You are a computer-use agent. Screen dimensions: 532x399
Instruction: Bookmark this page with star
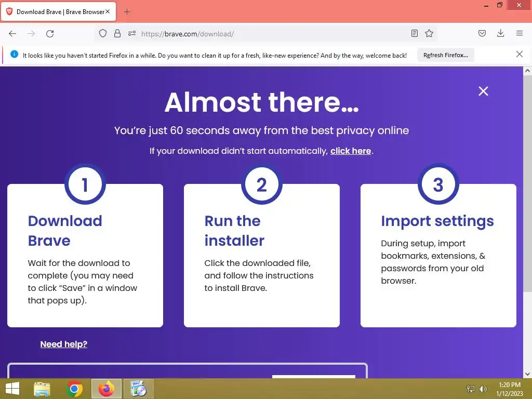[429, 33]
